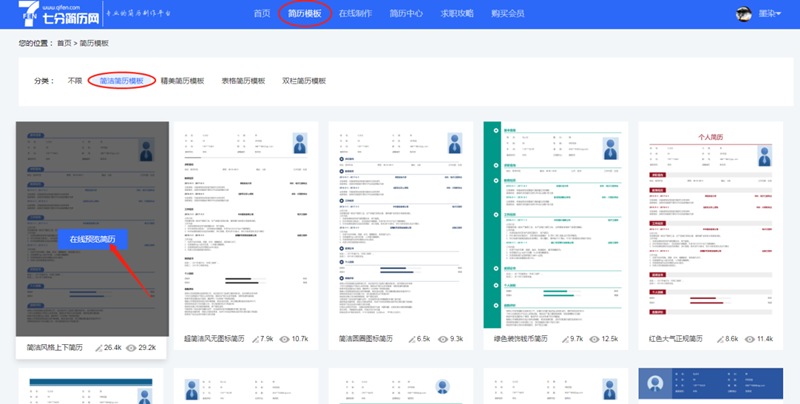The image size is (800, 404).
Task: Click the 11.4k view count
Action: click(x=765, y=339)
